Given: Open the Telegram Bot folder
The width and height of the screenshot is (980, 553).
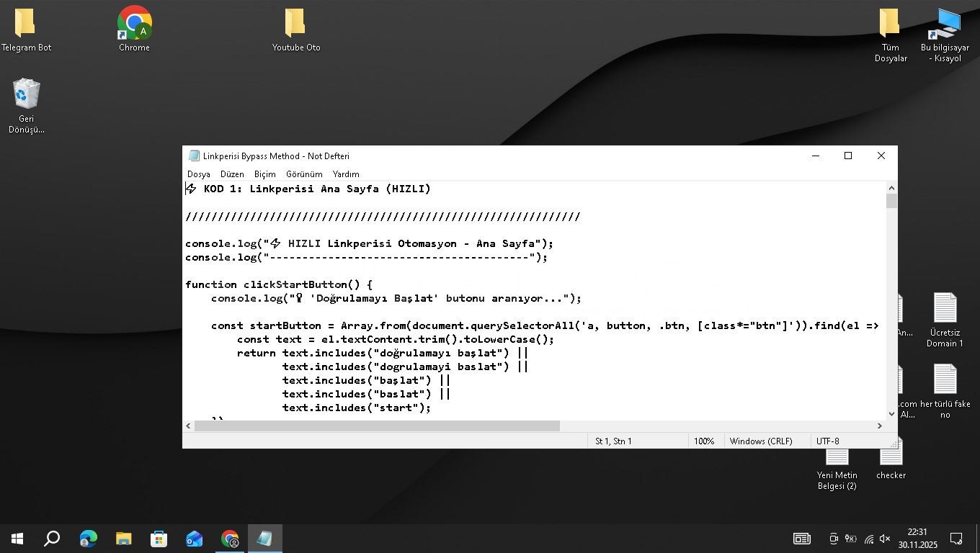Looking at the screenshot, I should coord(26,25).
